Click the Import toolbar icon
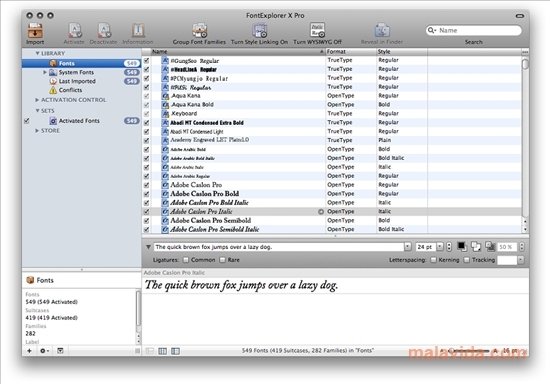The image size is (550, 384). click(35, 31)
